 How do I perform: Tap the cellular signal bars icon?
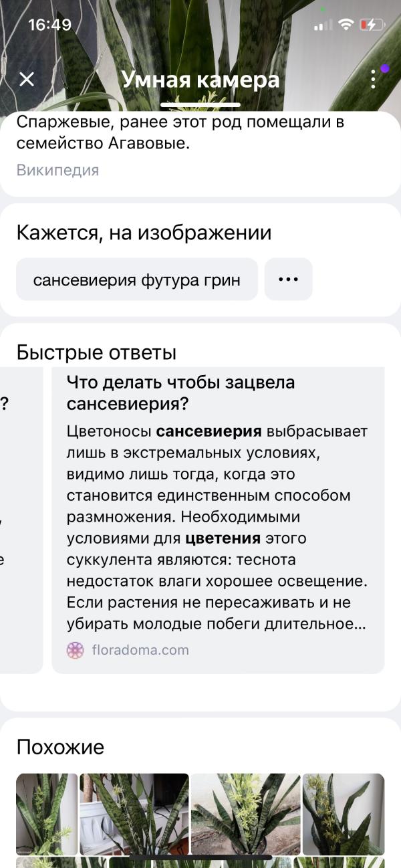323,25
